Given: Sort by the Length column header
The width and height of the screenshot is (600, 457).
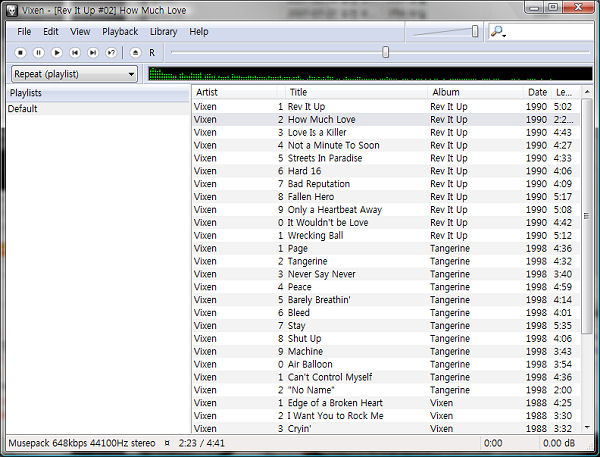Looking at the screenshot, I should pos(565,92).
